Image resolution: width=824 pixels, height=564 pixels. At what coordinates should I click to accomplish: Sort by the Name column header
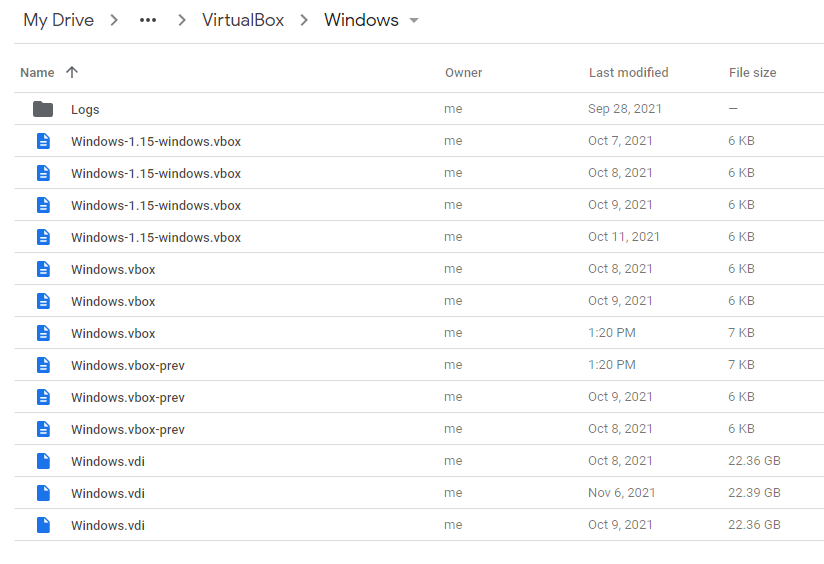coord(37,73)
